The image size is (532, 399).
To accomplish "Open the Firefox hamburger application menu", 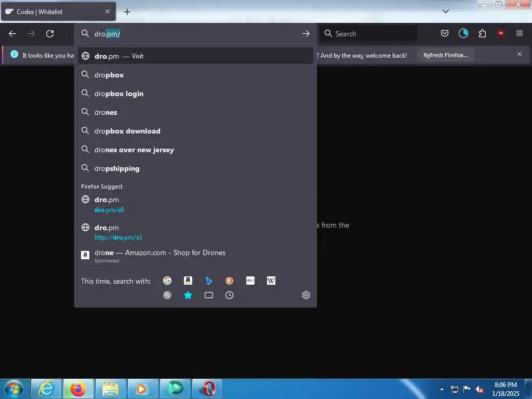I will click(520, 33).
